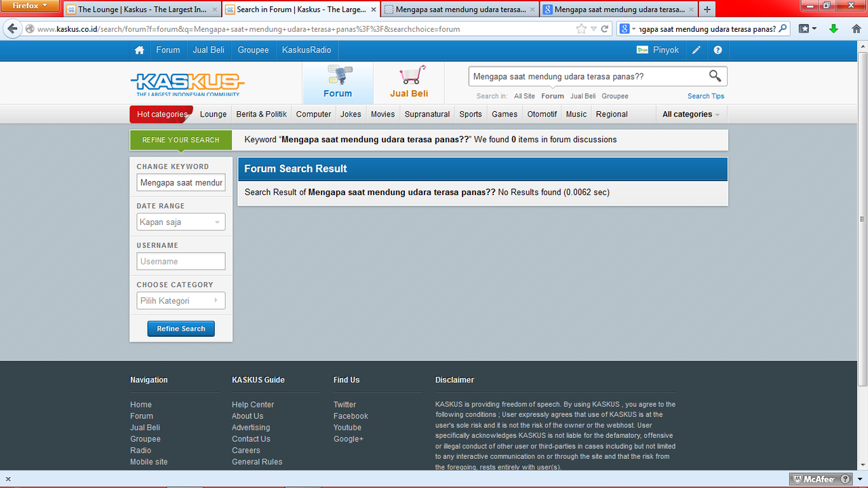
Task: Select Hot categories tab
Action: [161, 115]
